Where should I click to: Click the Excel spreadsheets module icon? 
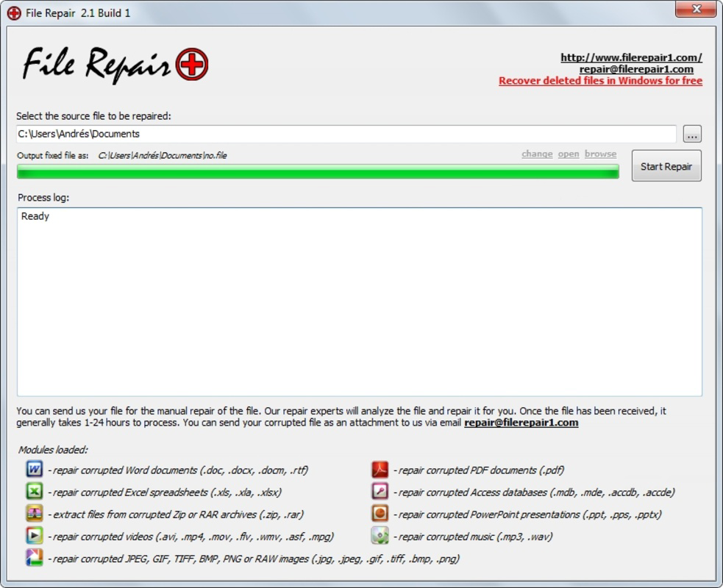[x=34, y=491]
